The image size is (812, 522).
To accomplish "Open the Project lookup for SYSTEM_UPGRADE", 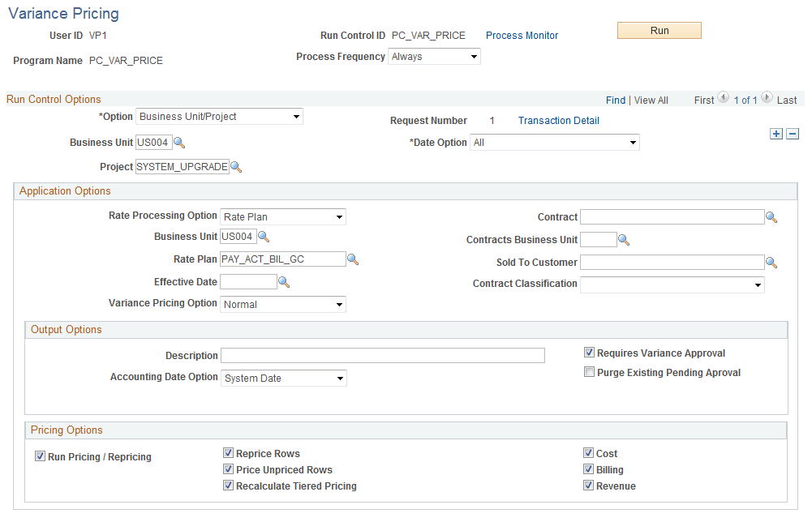I will tap(236, 166).
